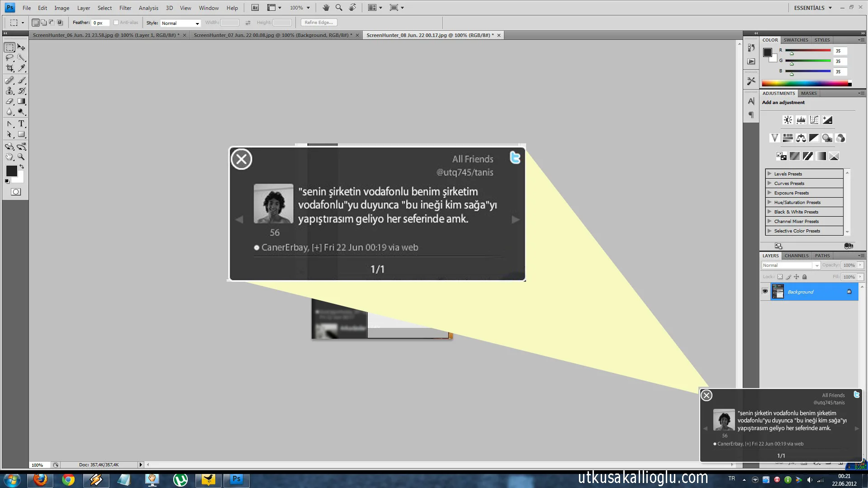Viewport: 868px width, 488px height.
Task: Add a Brightness/Contrast adjustment
Action: [x=787, y=120]
